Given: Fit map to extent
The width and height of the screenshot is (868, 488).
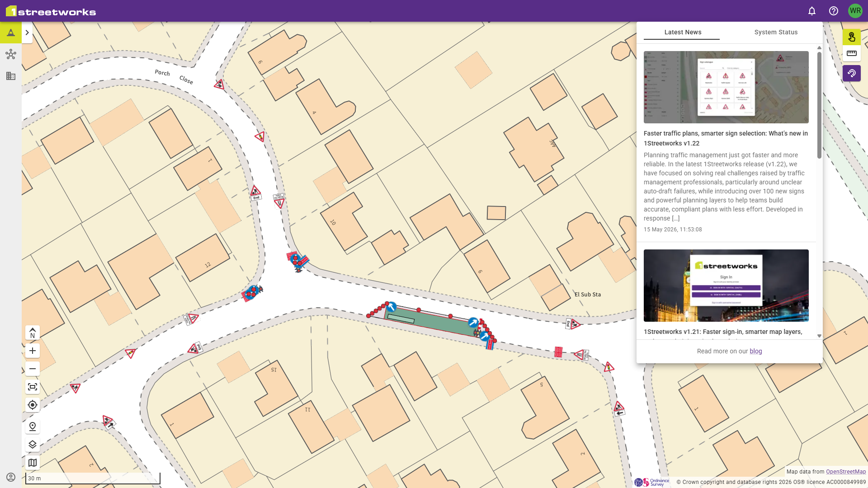Looking at the screenshot, I should (33, 387).
